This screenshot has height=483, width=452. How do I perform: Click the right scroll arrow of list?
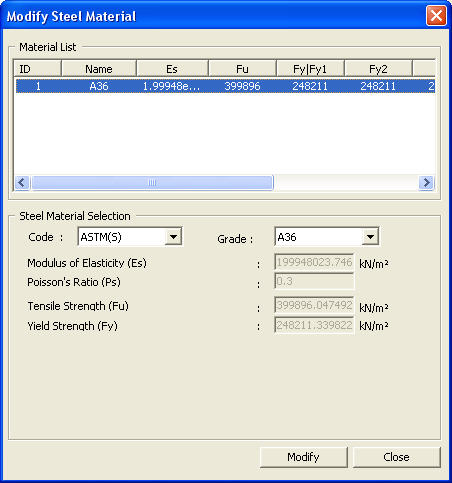pyautogui.click(x=426, y=183)
